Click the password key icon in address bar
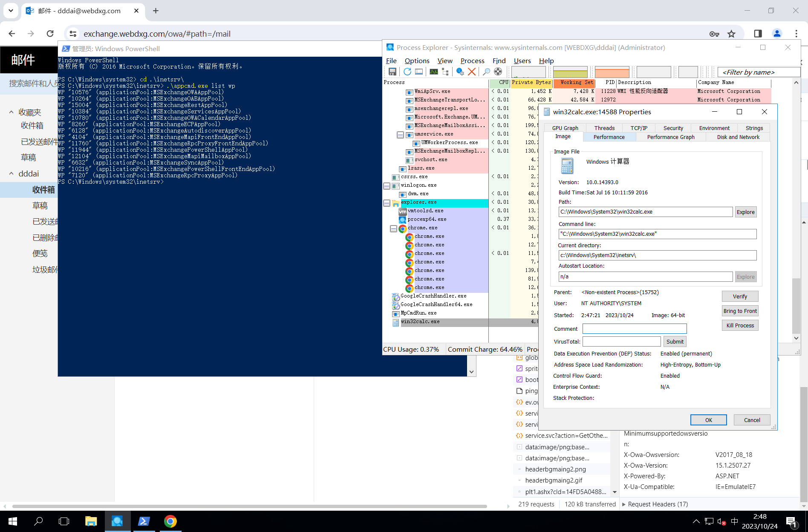 click(714, 34)
